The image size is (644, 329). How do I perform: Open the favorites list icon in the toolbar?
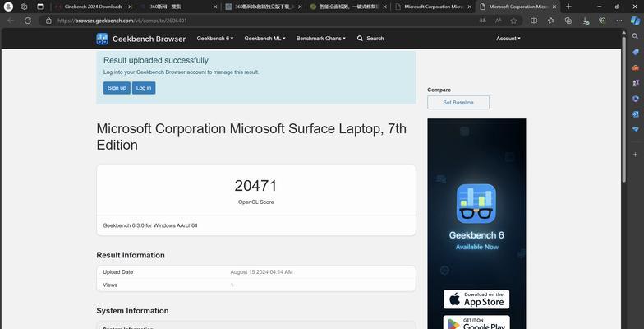click(x=550, y=21)
